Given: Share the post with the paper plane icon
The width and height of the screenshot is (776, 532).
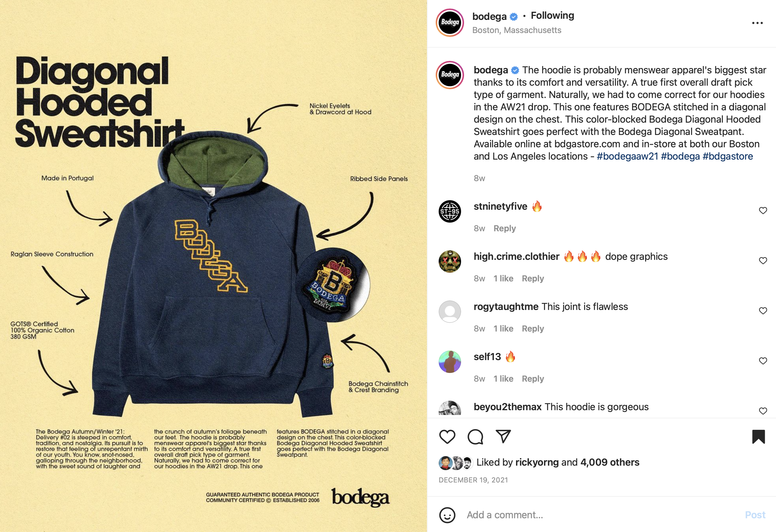Looking at the screenshot, I should click(503, 437).
